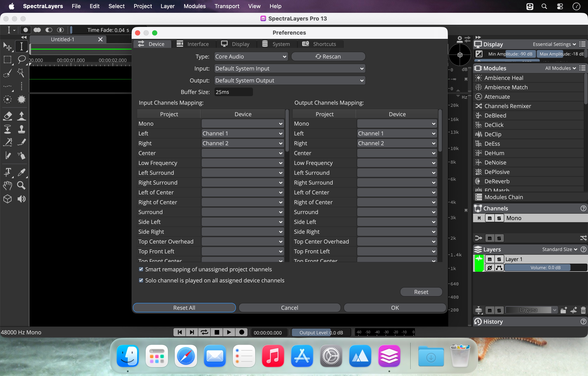Image resolution: width=588 pixels, height=376 pixels.
Task: Select the Eraser tool
Action: (x=7, y=116)
